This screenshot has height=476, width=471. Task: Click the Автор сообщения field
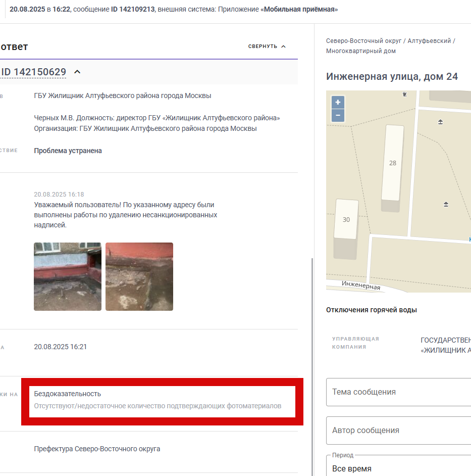(398, 431)
